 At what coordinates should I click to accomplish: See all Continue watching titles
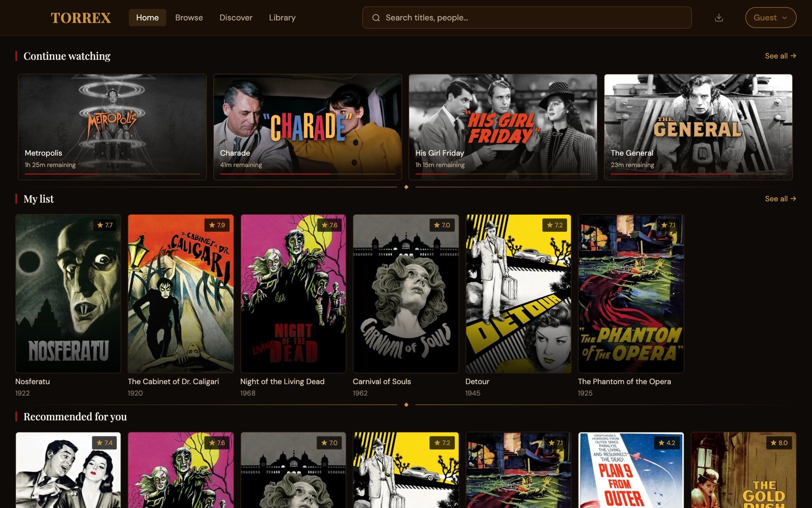pyautogui.click(x=781, y=56)
